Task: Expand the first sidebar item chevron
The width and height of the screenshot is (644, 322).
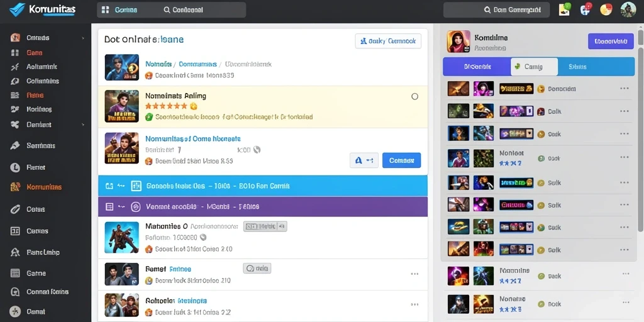Action: pos(83,38)
